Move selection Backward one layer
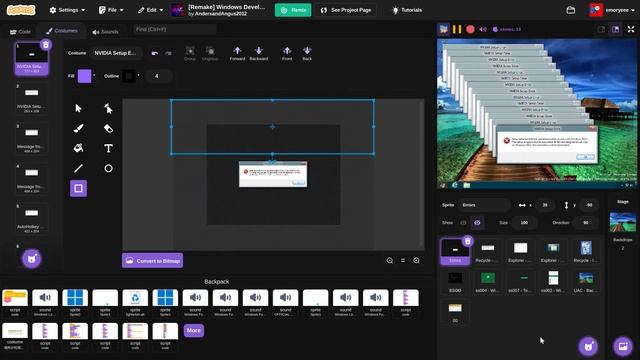The height and width of the screenshot is (360, 640). pos(258,53)
